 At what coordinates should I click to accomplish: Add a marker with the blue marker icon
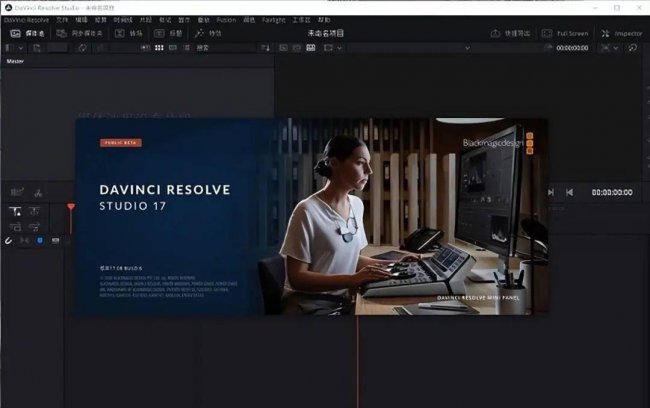40,240
